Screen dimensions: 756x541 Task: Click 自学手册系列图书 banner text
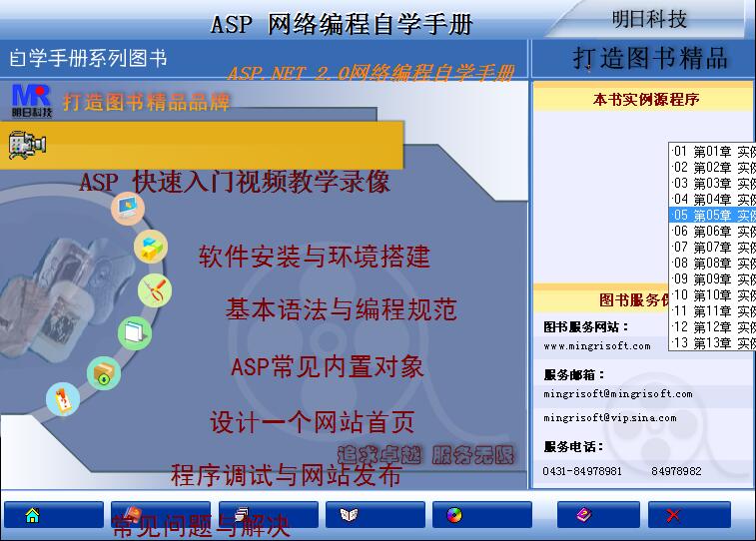click(x=88, y=58)
